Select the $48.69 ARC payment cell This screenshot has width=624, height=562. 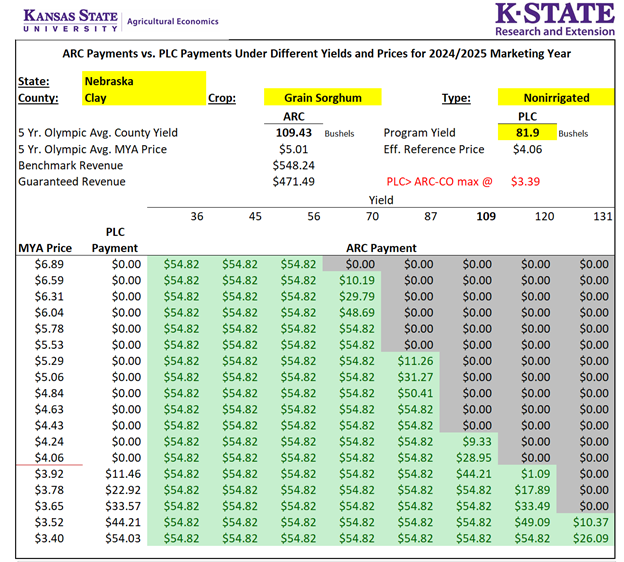(x=355, y=312)
